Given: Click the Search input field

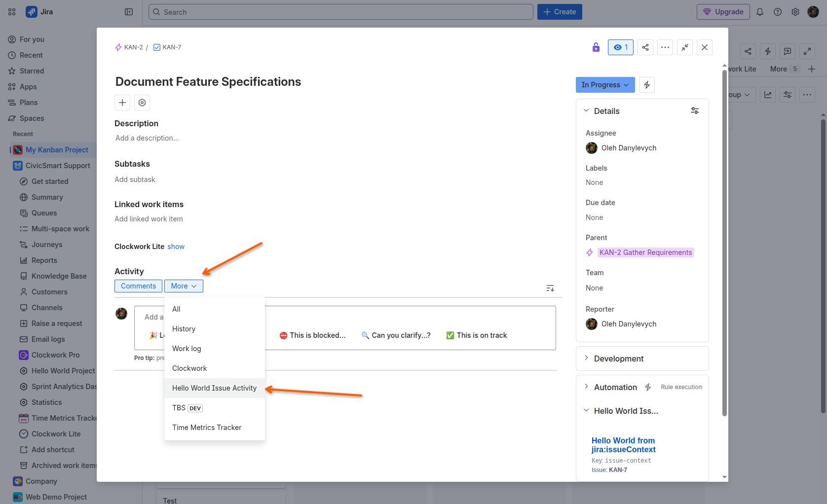Looking at the screenshot, I should tap(341, 12).
